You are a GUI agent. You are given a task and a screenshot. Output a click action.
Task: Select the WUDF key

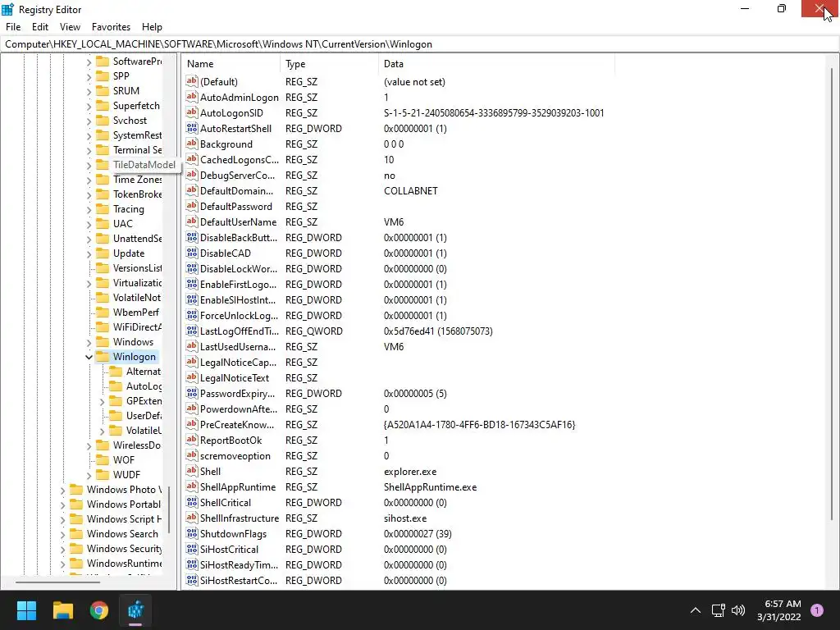126,475
